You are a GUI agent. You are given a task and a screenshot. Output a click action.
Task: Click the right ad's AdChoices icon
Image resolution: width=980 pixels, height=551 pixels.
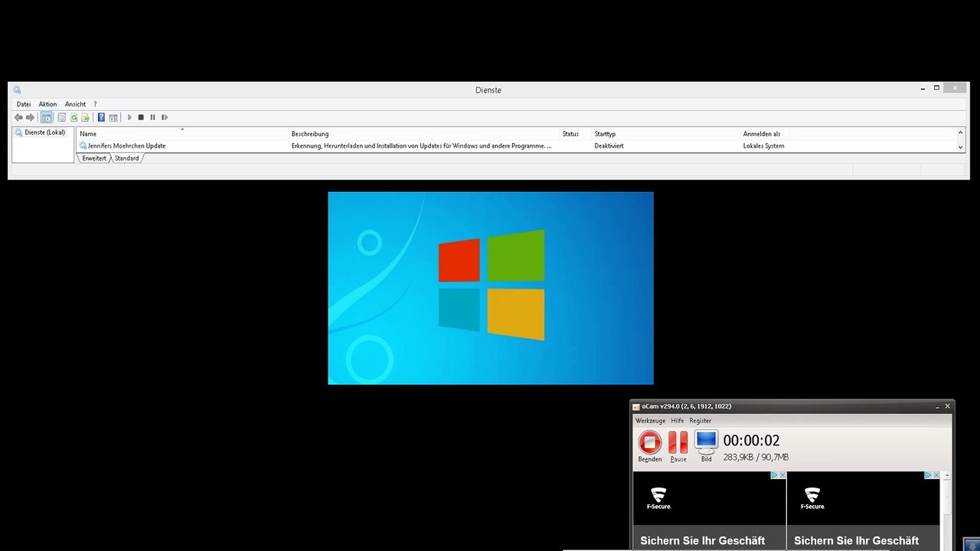pos(928,475)
